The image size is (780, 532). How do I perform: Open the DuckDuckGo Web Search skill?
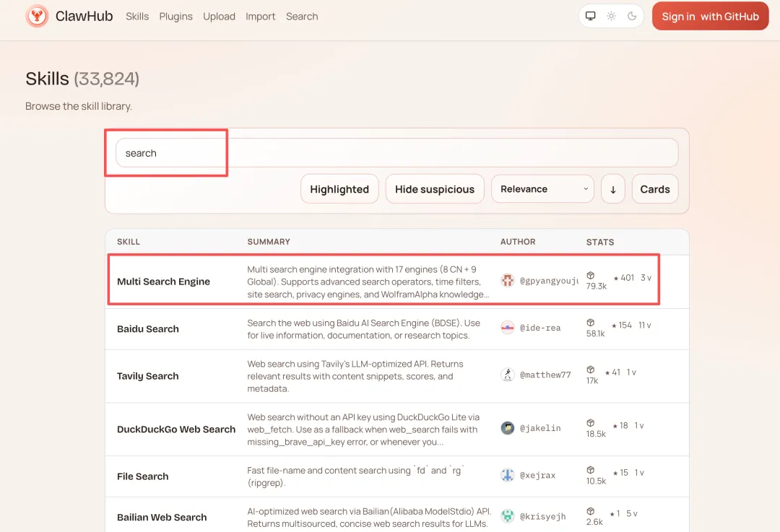pyautogui.click(x=176, y=429)
